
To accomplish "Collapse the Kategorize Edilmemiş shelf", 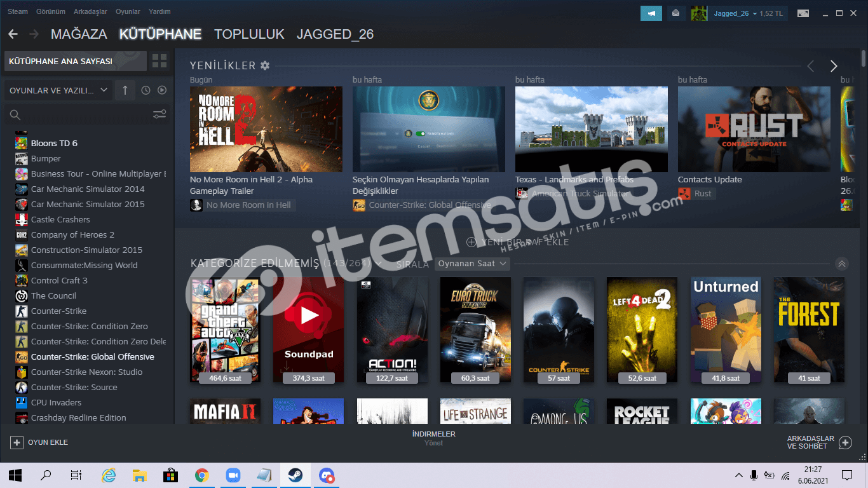I will pos(842,264).
